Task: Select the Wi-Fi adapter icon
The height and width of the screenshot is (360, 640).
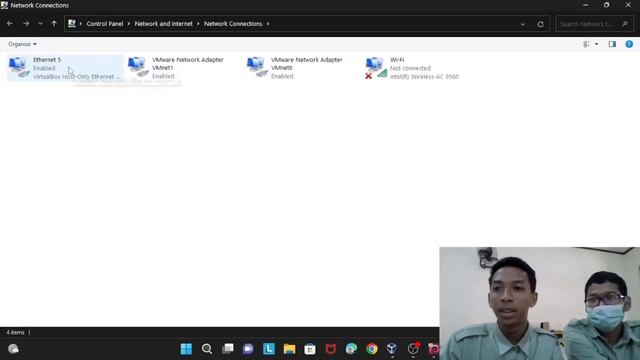Action: click(x=376, y=68)
